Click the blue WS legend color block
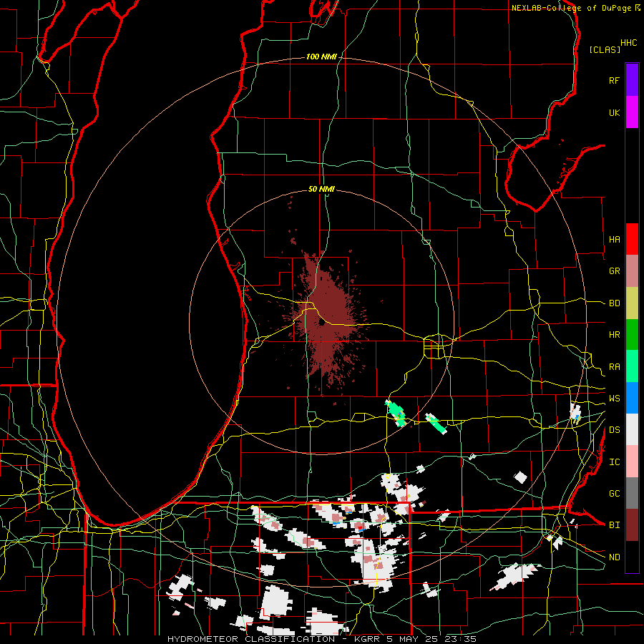Image resolution: width=644 pixels, height=644 pixels. (632, 398)
